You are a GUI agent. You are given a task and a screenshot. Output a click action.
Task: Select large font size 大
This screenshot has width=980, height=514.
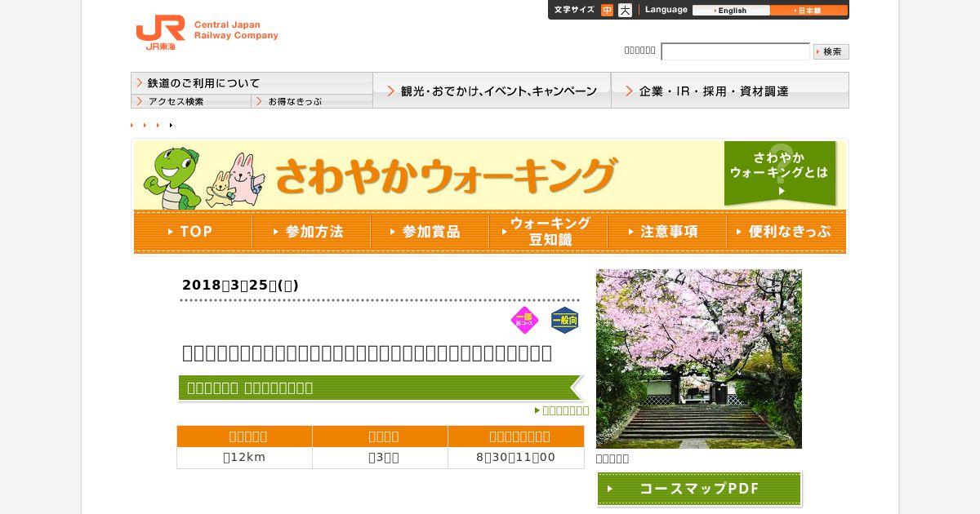click(625, 10)
